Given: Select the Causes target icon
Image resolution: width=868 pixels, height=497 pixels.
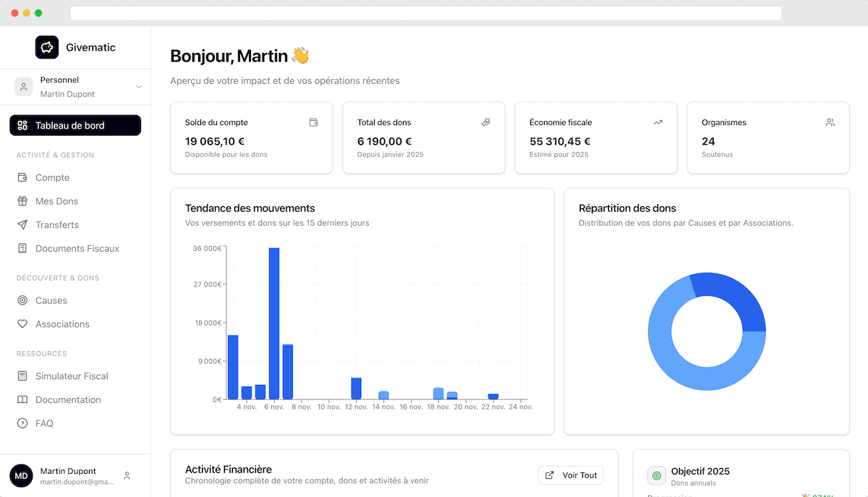Looking at the screenshot, I should (x=24, y=300).
